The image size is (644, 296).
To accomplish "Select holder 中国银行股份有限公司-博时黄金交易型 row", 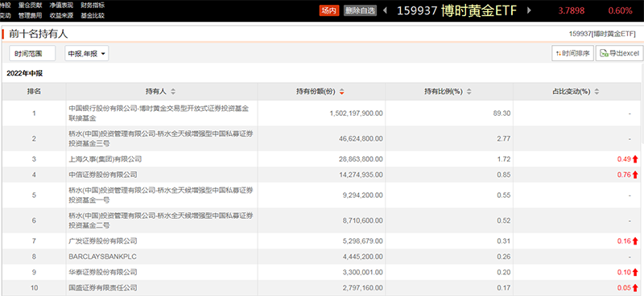I will [x=159, y=113].
